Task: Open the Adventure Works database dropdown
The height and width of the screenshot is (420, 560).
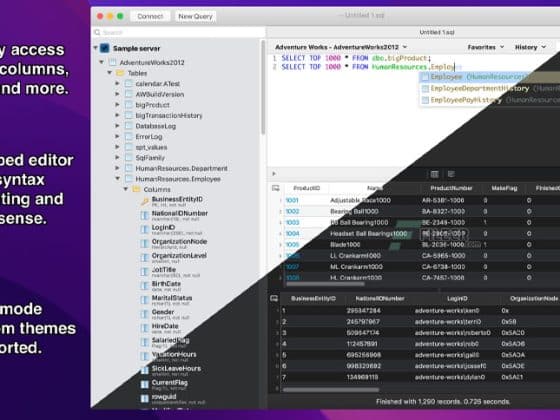Action: (341, 47)
